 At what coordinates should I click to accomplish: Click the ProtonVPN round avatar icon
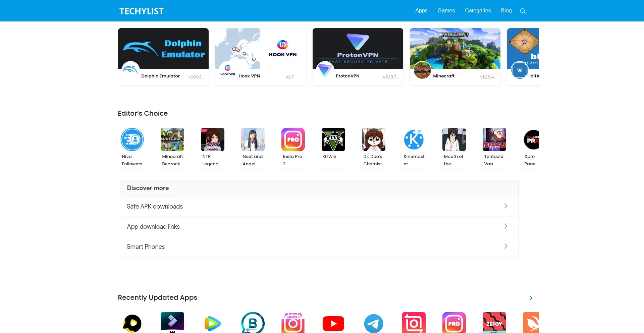[325, 70]
